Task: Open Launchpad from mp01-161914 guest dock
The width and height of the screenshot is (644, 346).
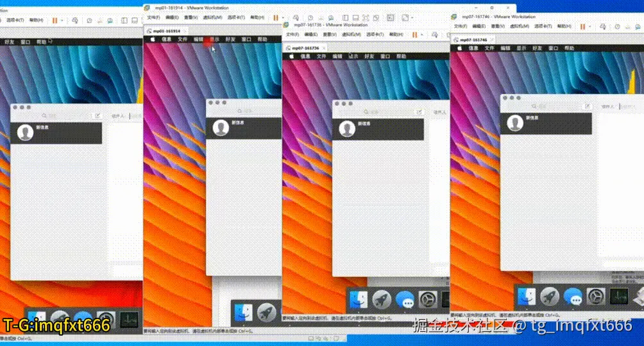Action: tap(267, 313)
